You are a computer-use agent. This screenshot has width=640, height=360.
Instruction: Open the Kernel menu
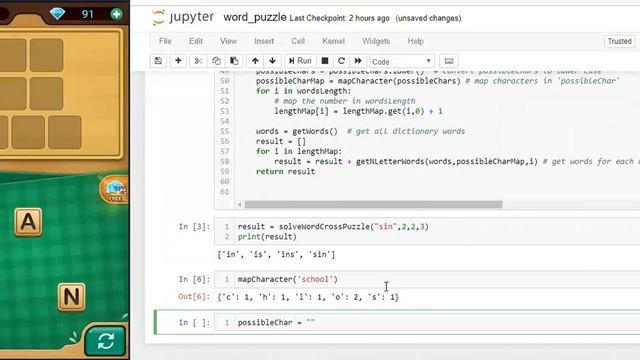coord(333,41)
